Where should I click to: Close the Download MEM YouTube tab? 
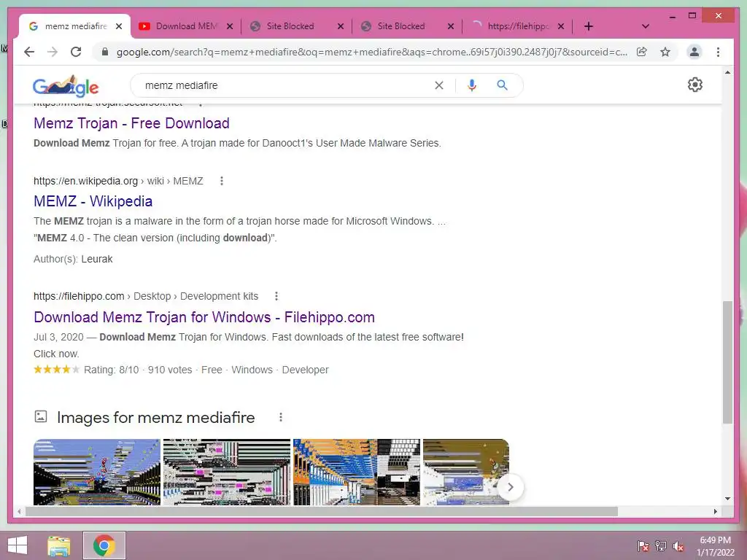[230, 26]
